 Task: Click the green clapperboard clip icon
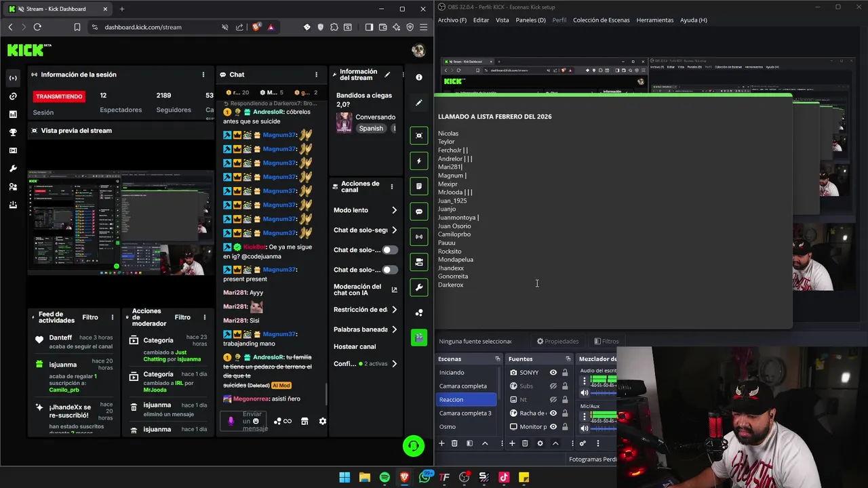pos(419,337)
